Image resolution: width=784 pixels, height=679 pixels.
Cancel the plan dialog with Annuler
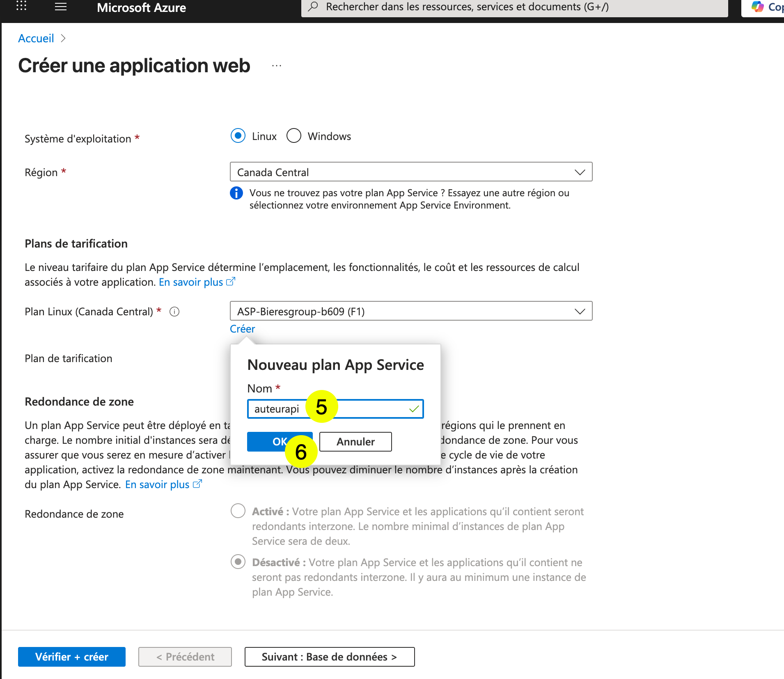point(355,441)
